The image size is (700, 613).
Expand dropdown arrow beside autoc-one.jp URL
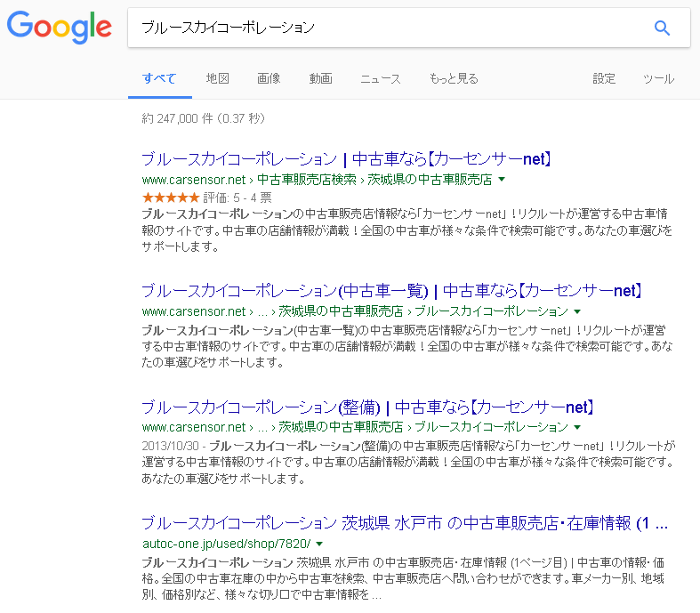[x=318, y=543]
